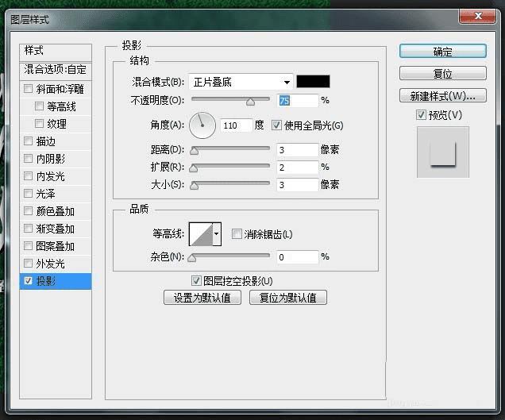This screenshot has height=420, width=505.
Task: Click the 距离 value input field
Action: [297, 150]
